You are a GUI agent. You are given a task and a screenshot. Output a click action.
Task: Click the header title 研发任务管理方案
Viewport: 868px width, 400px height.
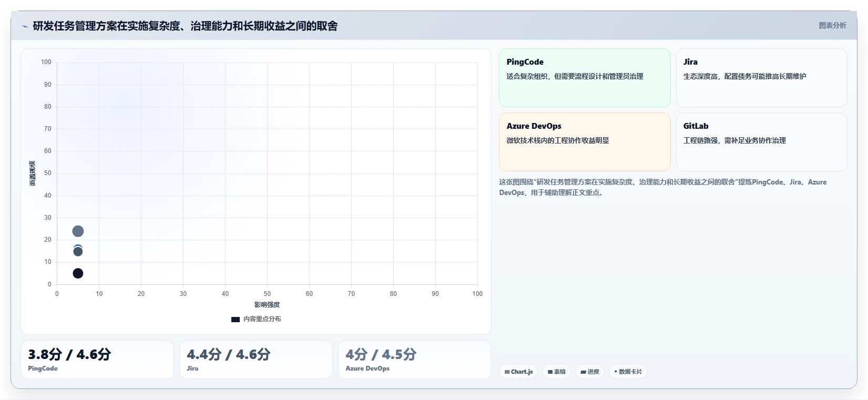(185, 26)
